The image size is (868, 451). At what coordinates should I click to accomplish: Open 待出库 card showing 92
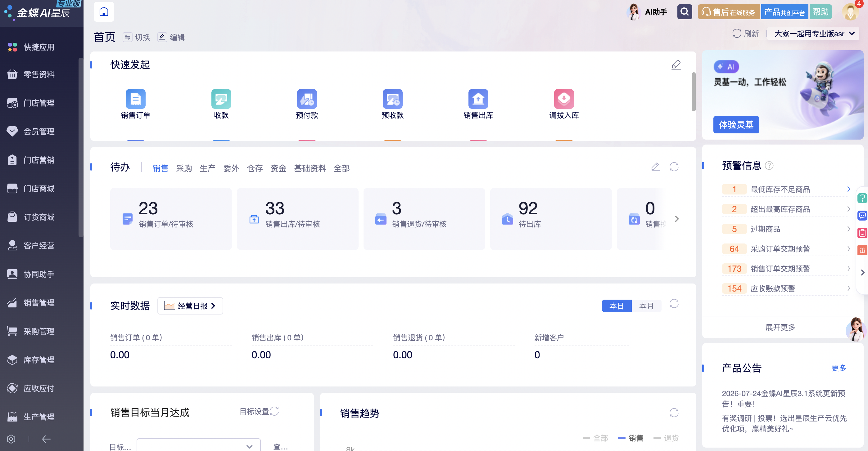click(551, 219)
